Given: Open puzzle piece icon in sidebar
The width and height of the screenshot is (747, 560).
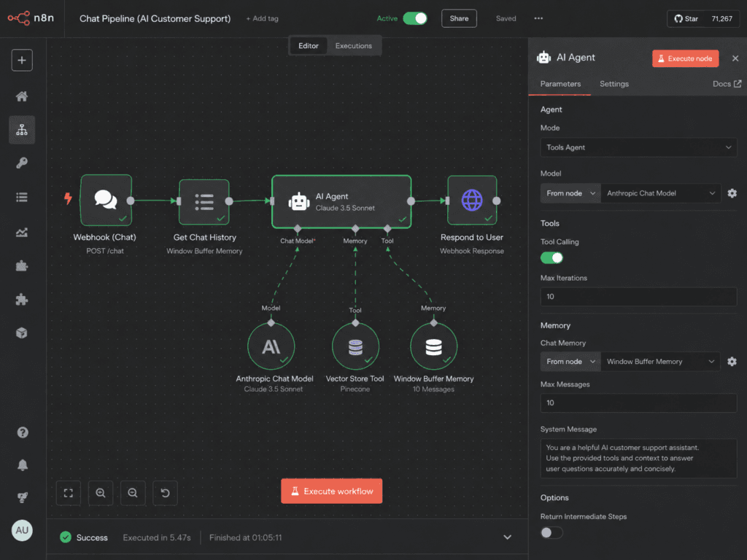Looking at the screenshot, I should (x=22, y=299).
